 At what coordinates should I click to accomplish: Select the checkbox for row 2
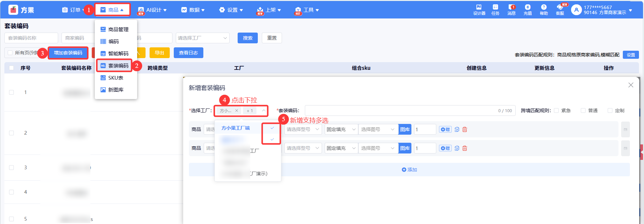pos(11,133)
